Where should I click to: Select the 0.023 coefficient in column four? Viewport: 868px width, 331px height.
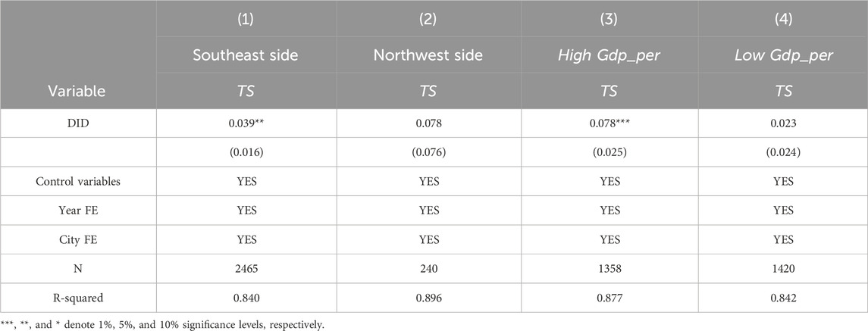783,123
